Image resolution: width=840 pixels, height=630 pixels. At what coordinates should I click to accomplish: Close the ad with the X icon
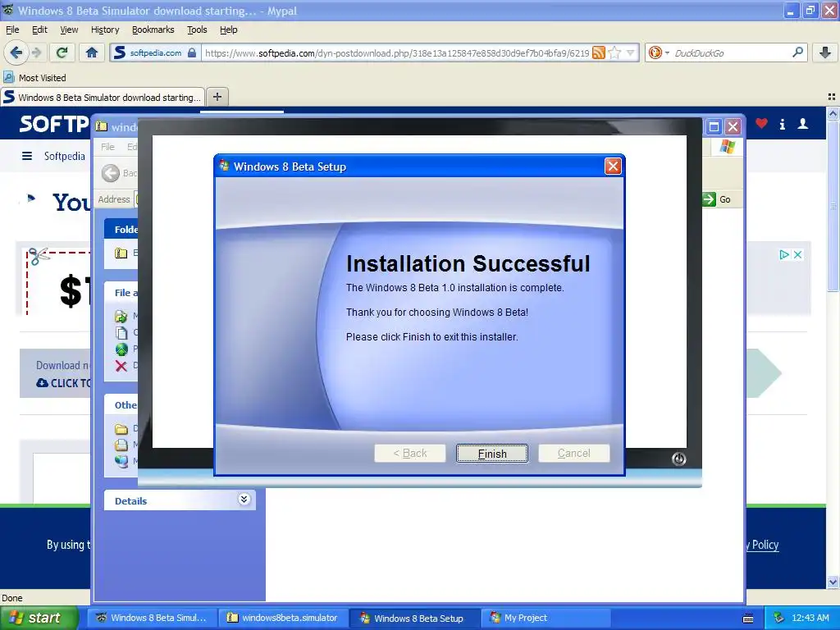(x=797, y=254)
